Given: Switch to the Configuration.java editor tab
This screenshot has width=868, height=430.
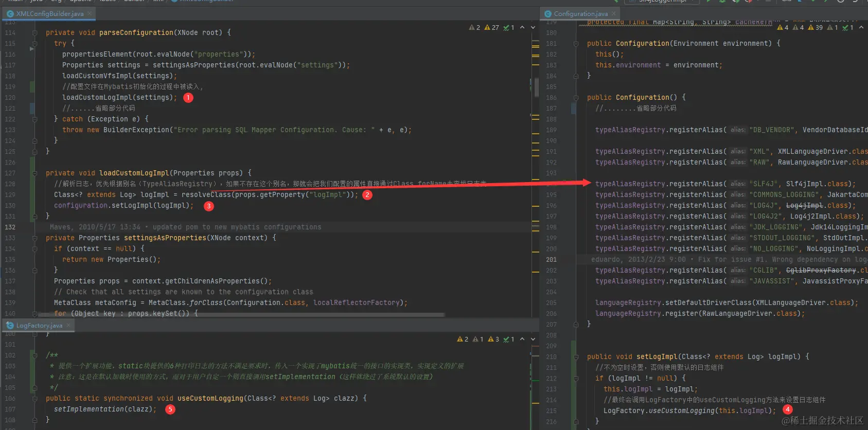Looking at the screenshot, I should (x=580, y=13).
